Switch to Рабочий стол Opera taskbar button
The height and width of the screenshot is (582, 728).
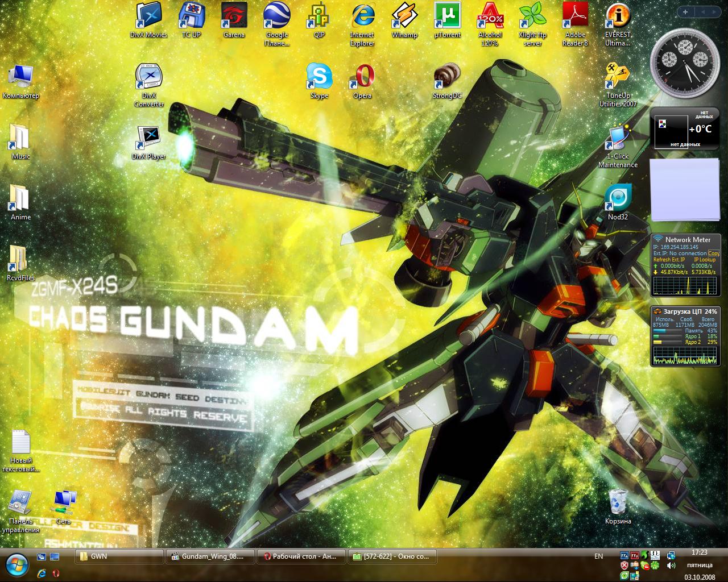coord(300,556)
